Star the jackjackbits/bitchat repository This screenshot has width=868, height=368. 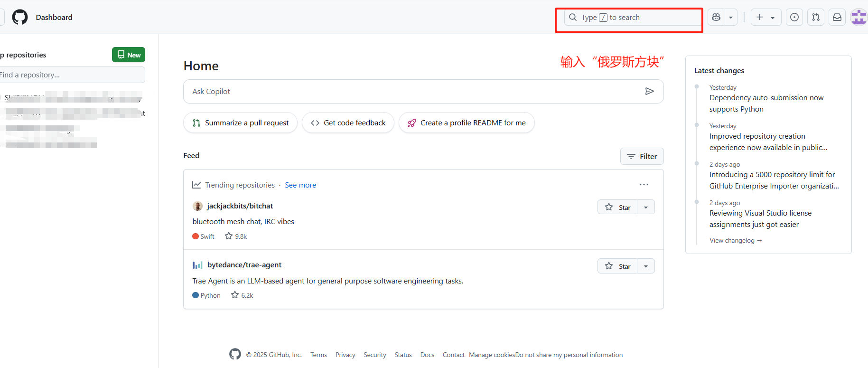617,207
